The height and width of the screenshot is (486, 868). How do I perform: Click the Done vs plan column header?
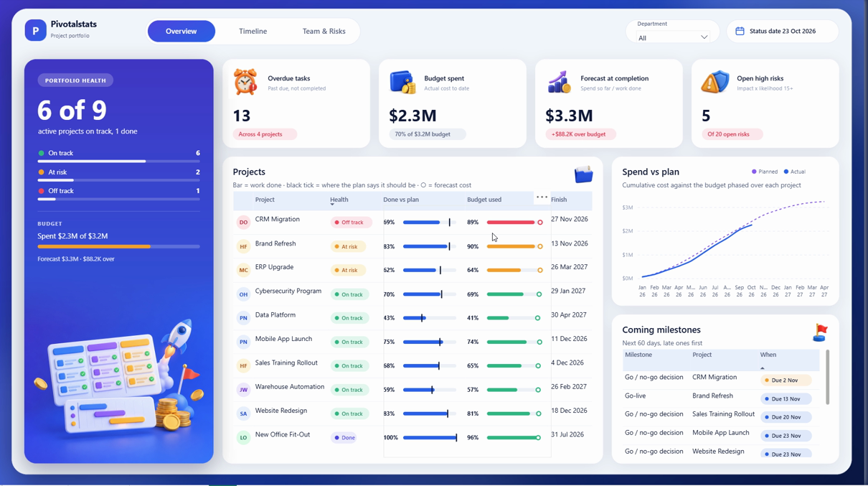401,200
